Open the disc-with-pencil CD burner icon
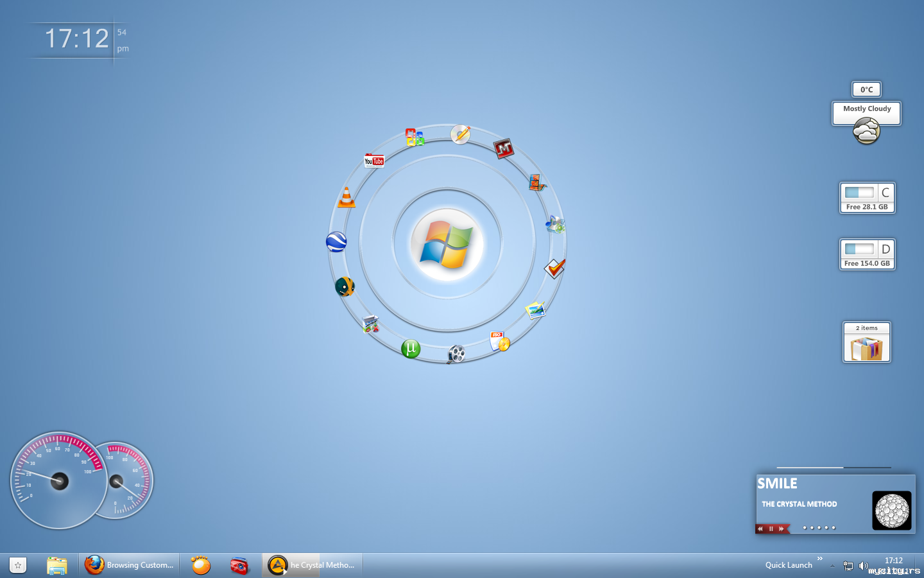Image resolution: width=924 pixels, height=578 pixels. click(x=460, y=134)
